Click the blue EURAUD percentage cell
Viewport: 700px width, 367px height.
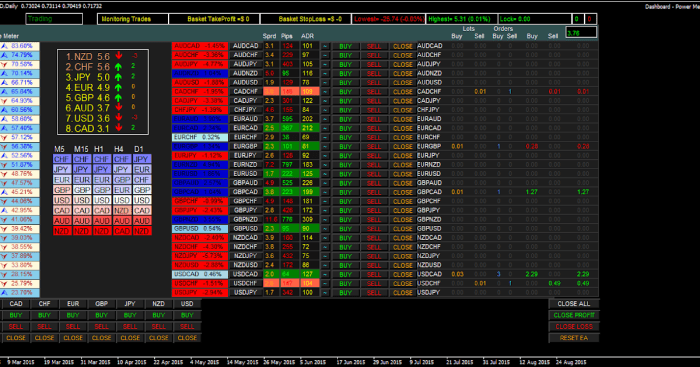click(200, 119)
